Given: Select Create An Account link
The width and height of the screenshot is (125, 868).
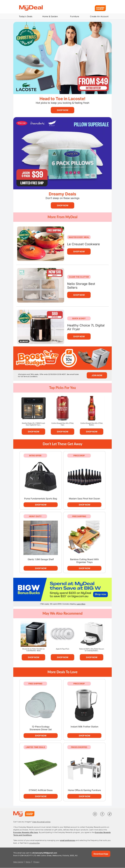Looking at the screenshot, I should (x=99, y=17).
